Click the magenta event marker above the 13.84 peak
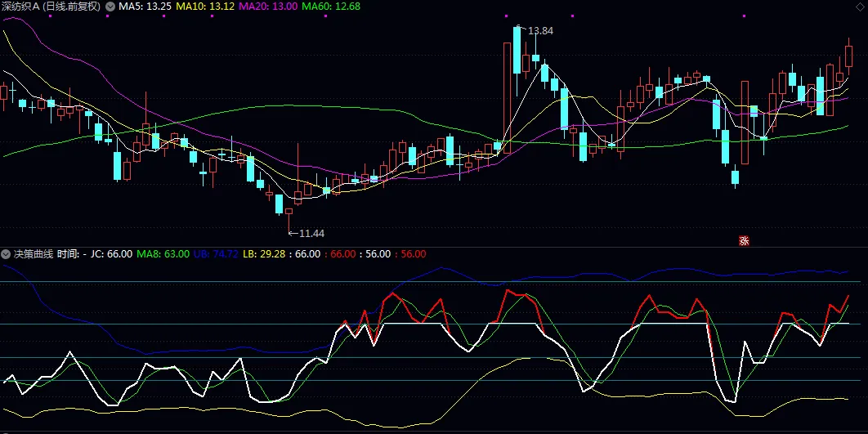Viewport: 868px width, 434px height. tap(506, 16)
